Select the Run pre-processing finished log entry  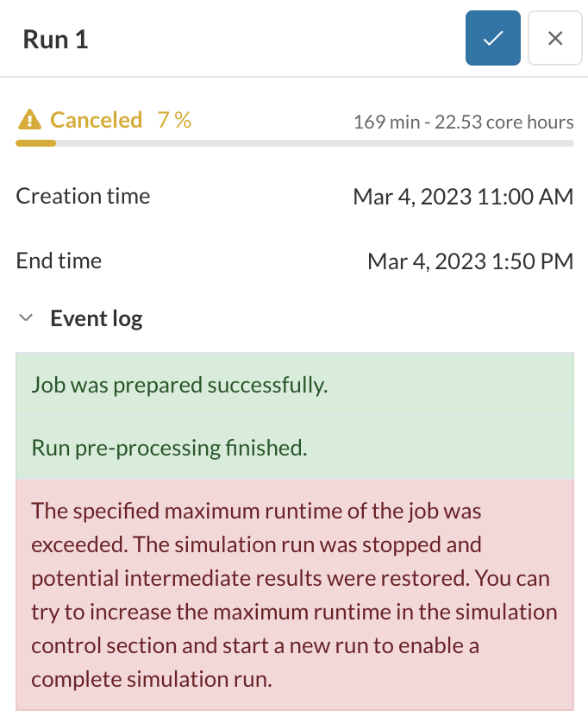coord(170,448)
